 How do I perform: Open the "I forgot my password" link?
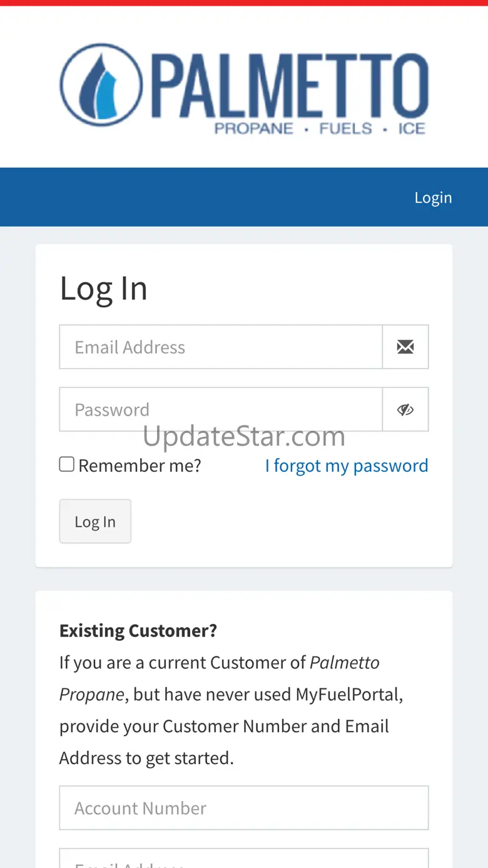coord(347,466)
